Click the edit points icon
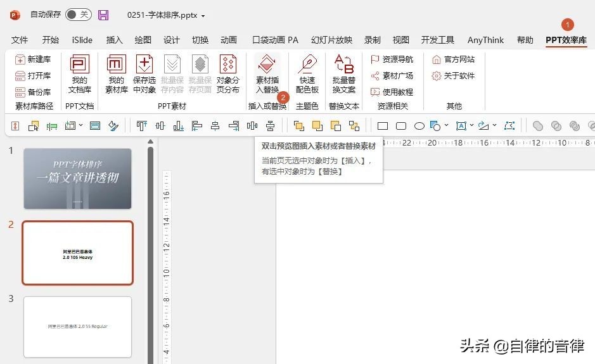This screenshot has width=595, height=364. (x=509, y=125)
